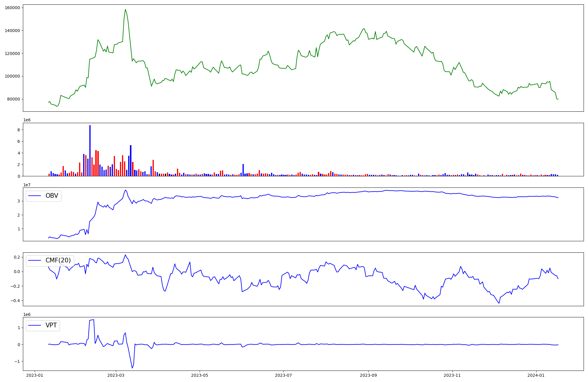Image resolution: width=588 pixels, height=382 pixels.
Task: Click the 2023-01 x-axis date label
Action: [x=35, y=375]
